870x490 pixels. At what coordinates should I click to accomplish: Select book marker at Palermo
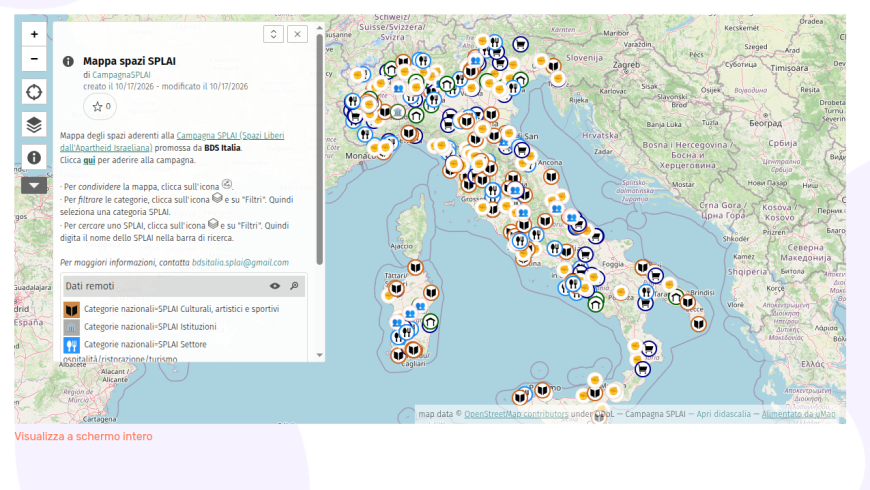pyautogui.click(x=543, y=391)
